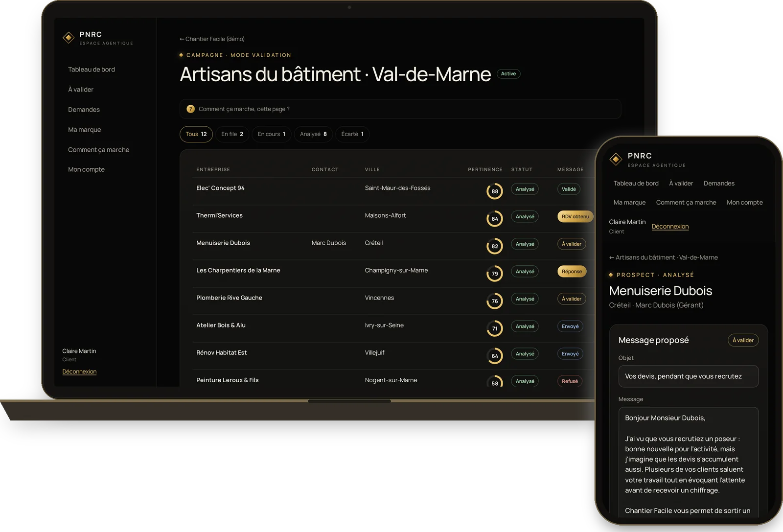Open Comment ça marche in laptop sidebar

98,150
